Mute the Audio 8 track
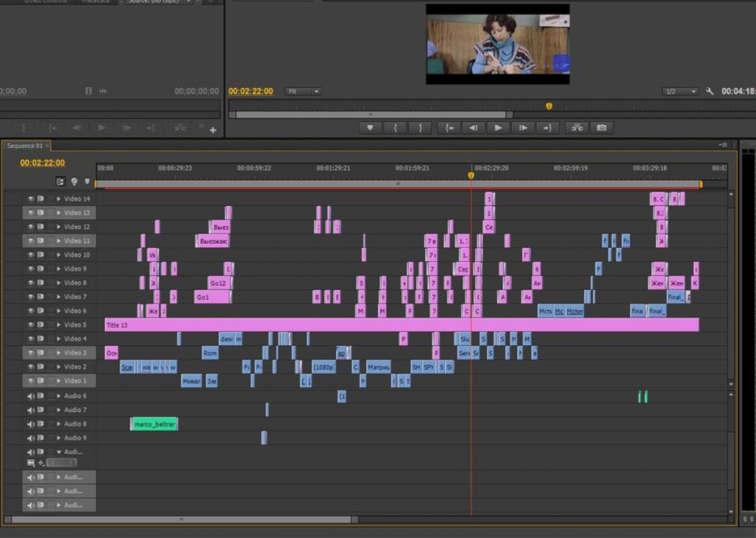756x538 pixels. coord(31,424)
